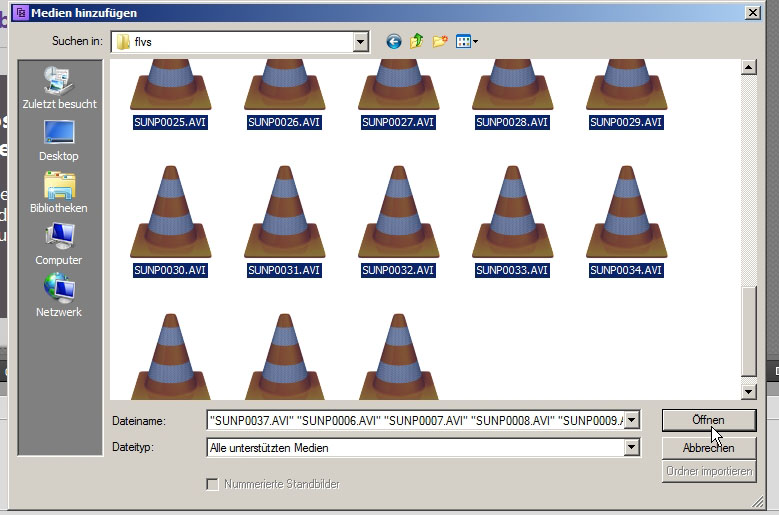Click the SUNP0028.AVI file name
Screen dimensions: 779x515
coord(512,122)
